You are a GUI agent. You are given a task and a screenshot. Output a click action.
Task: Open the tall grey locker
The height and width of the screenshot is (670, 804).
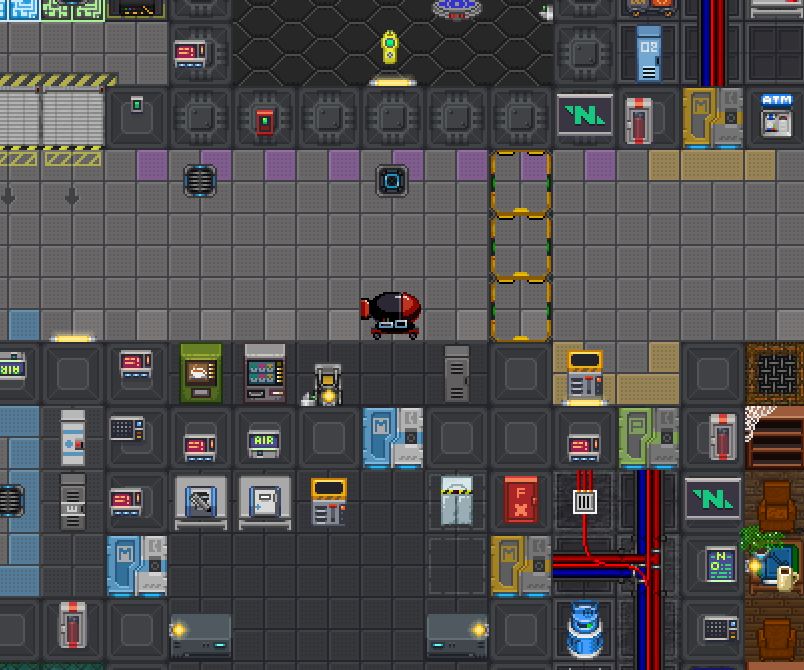click(456, 373)
